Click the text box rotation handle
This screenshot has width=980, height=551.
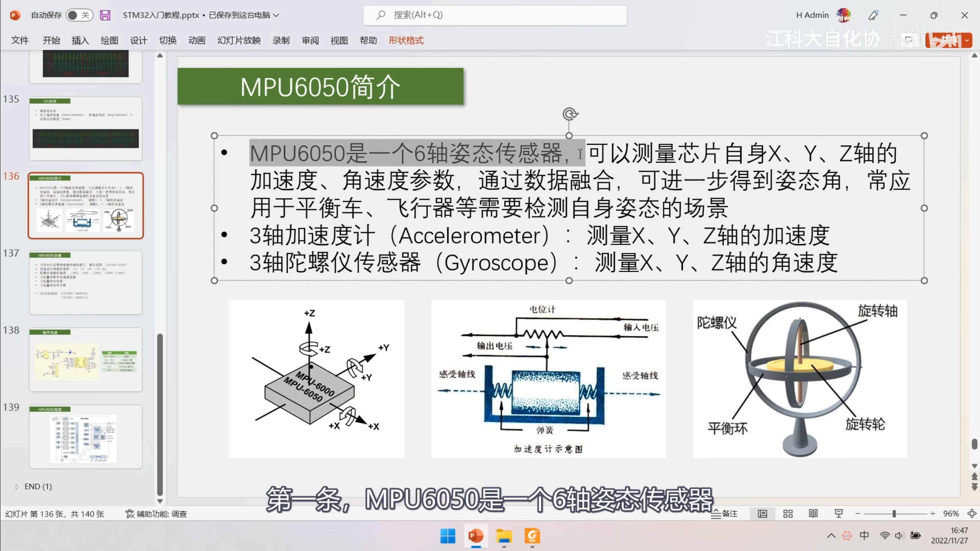pos(570,114)
